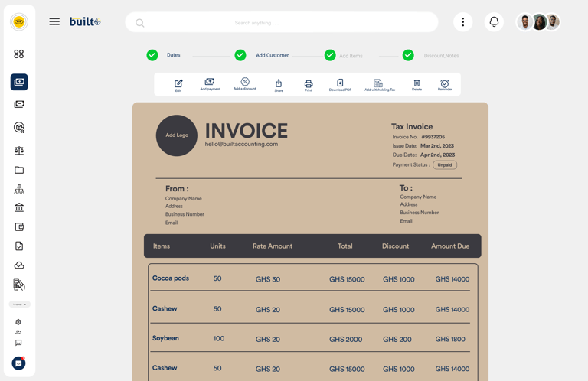Select the Cocoa pods item row
Viewport: 588px width, 381px height.
coord(310,278)
